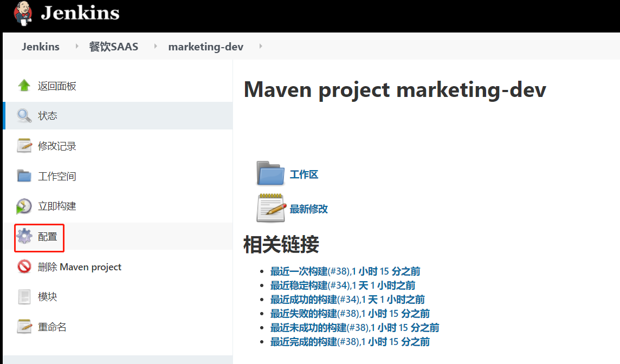
Task: Open 配置 in the sidebar
Action: pyautogui.click(x=48, y=236)
